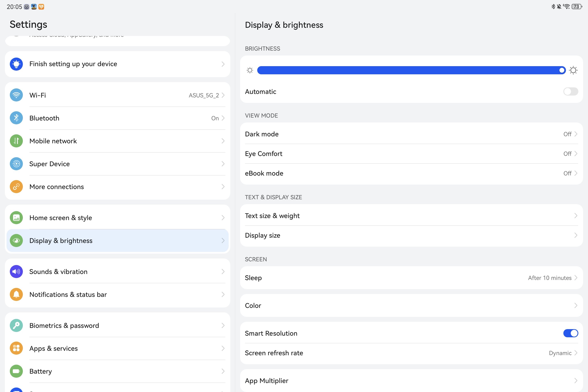Tap the status bar clock 20:05
The height and width of the screenshot is (392, 588).
14,7
